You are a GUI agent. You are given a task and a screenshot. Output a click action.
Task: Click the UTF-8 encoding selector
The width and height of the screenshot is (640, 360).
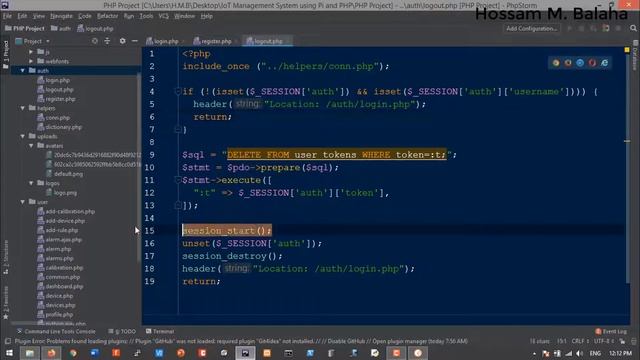[603, 341]
